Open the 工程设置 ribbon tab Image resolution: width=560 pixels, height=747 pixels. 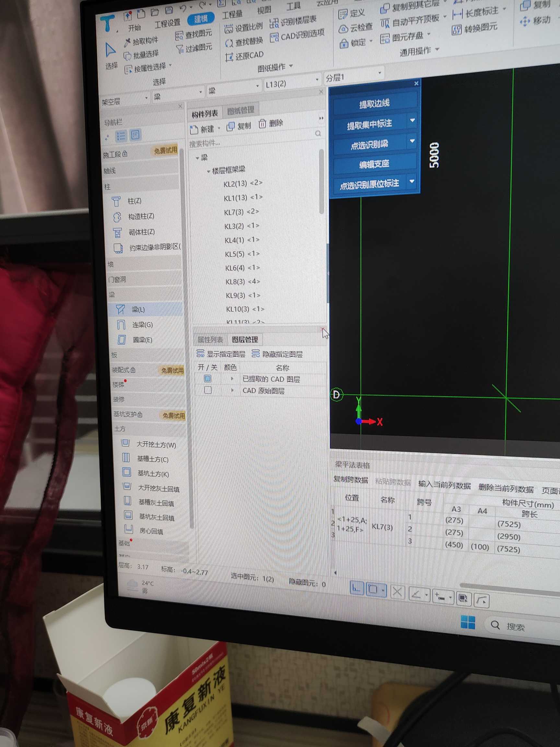tap(168, 24)
